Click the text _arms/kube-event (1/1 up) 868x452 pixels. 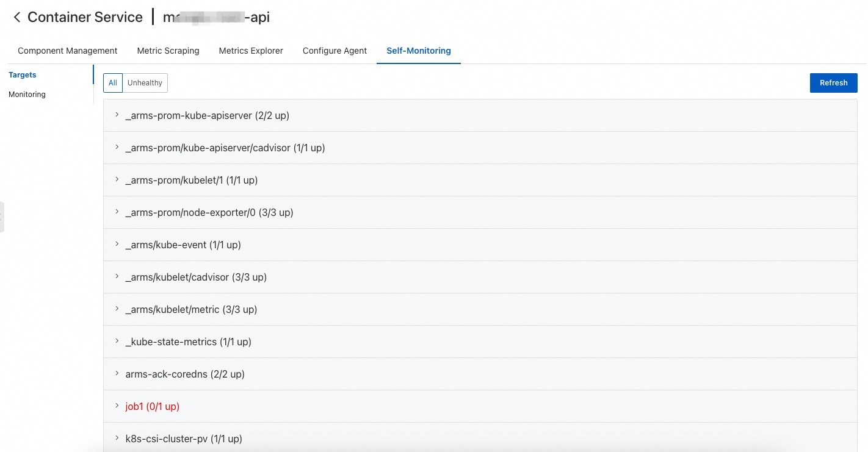coord(183,245)
